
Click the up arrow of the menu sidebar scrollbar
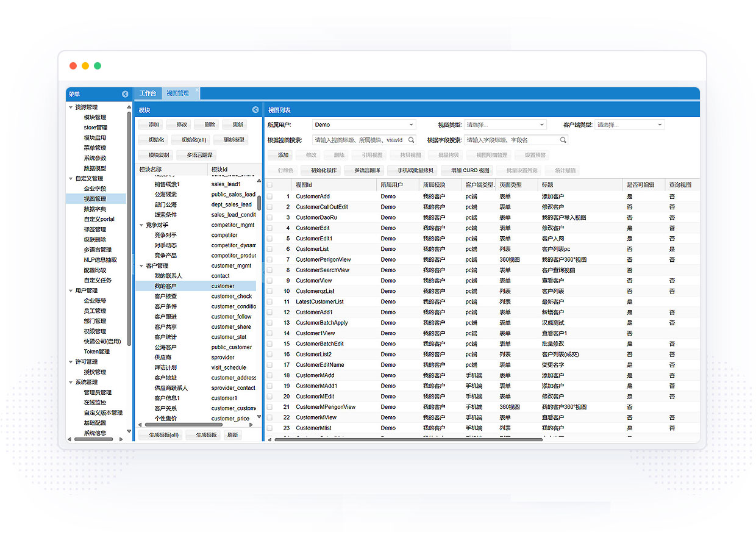pyautogui.click(x=129, y=106)
